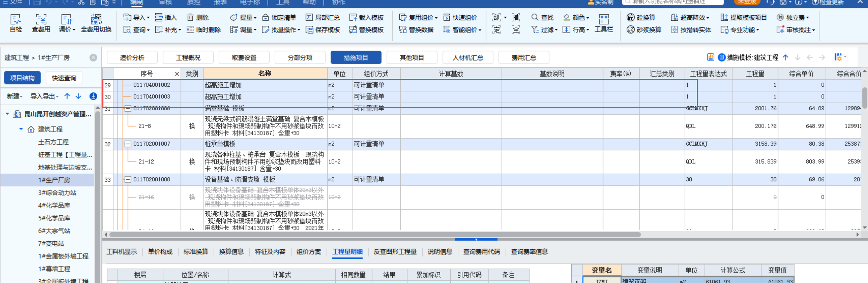The height and width of the screenshot is (283, 868).
Task: Click the 锁定清单 lock list icon
Action: (x=265, y=18)
